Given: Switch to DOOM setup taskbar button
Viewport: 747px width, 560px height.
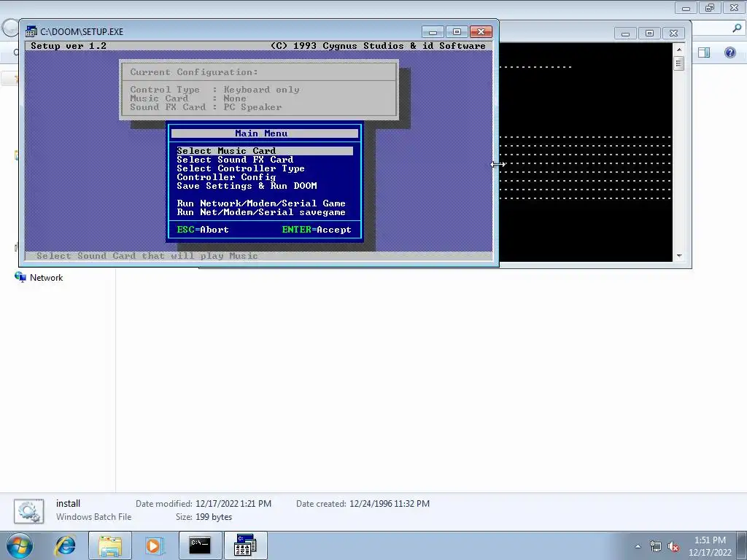Looking at the screenshot, I should tap(245, 545).
